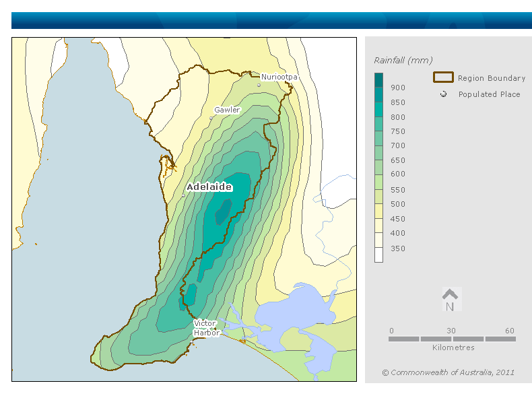Viewport: 532px width, 400px height.
Task: Click the Adelaide label on map
Action: [209, 187]
